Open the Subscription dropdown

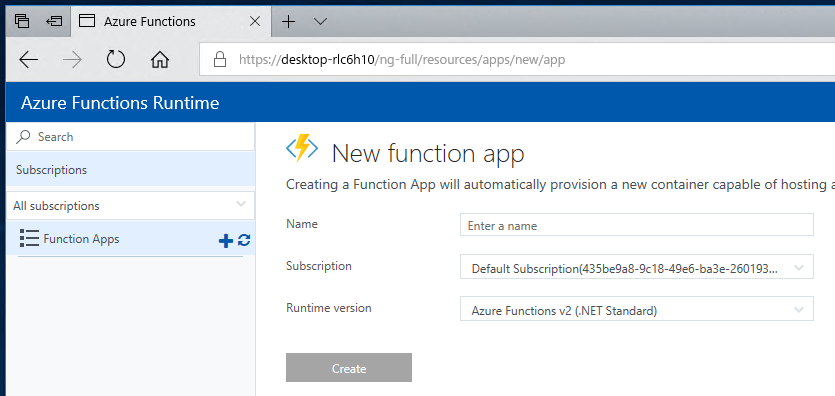click(637, 267)
